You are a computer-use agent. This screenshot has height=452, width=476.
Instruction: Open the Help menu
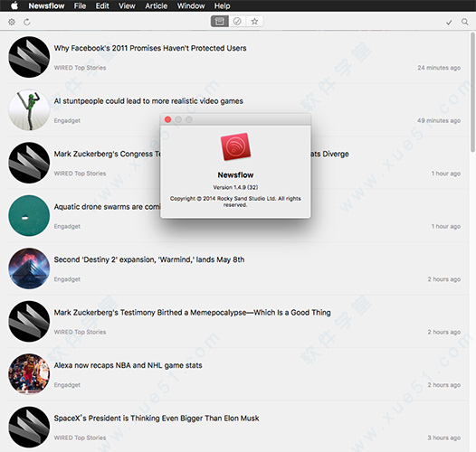pyautogui.click(x=222, y=5)
